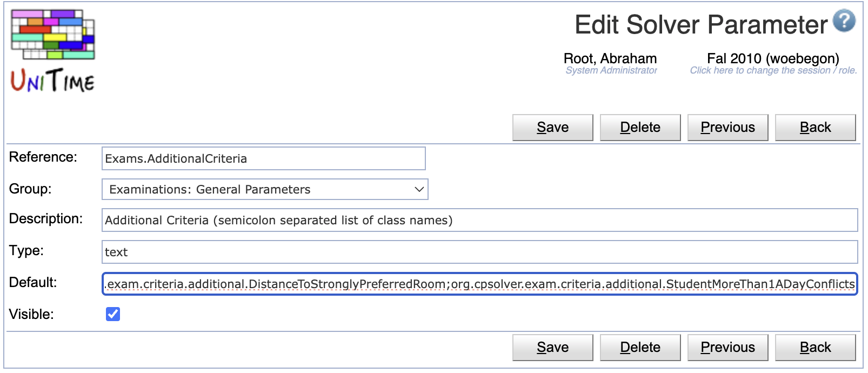Click the System Administrator role text
This screenshot has height=373, width=868.
point(611,70)
